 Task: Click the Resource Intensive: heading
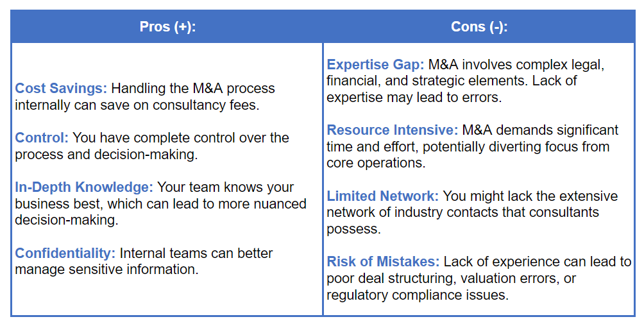point(392,130)
